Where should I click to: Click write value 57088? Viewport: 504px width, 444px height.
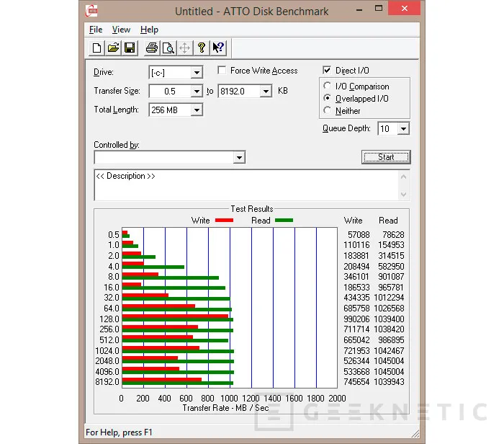[359, 235]
